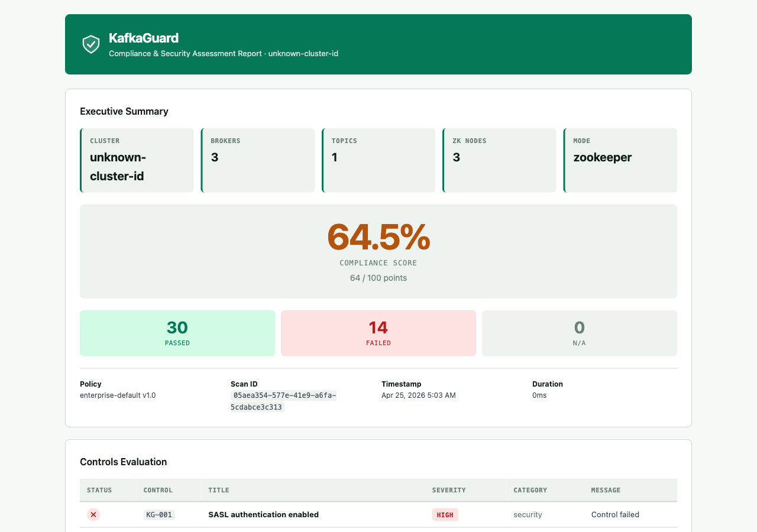Viewport: 757px width, 532px height.
Task: Select the ZK Nodes card
Action: pos(500,160)
